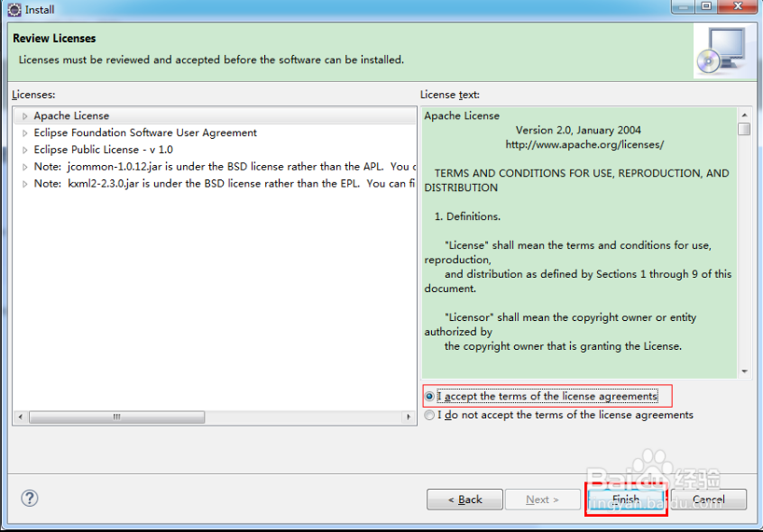Click the right scroll arrow below the licenses list
763x532 pixels.
click(x=409, y=417)
